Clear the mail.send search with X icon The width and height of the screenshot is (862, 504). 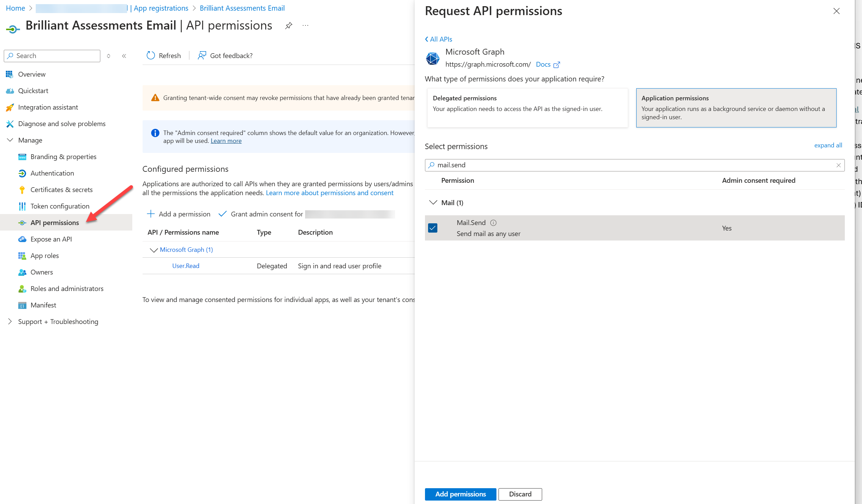[x=838, y=165]
